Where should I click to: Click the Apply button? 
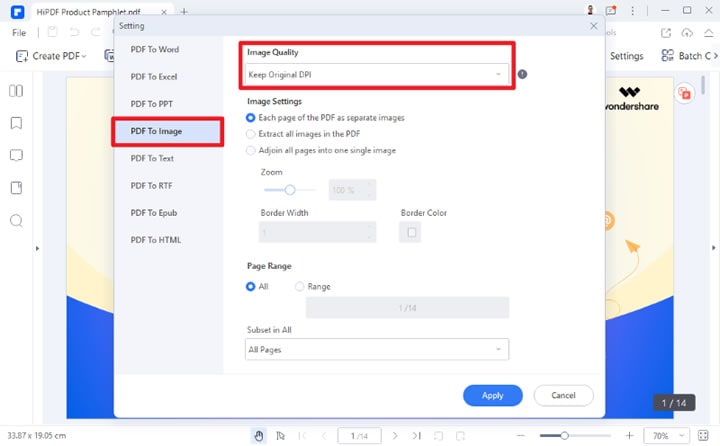pos(493,395)
